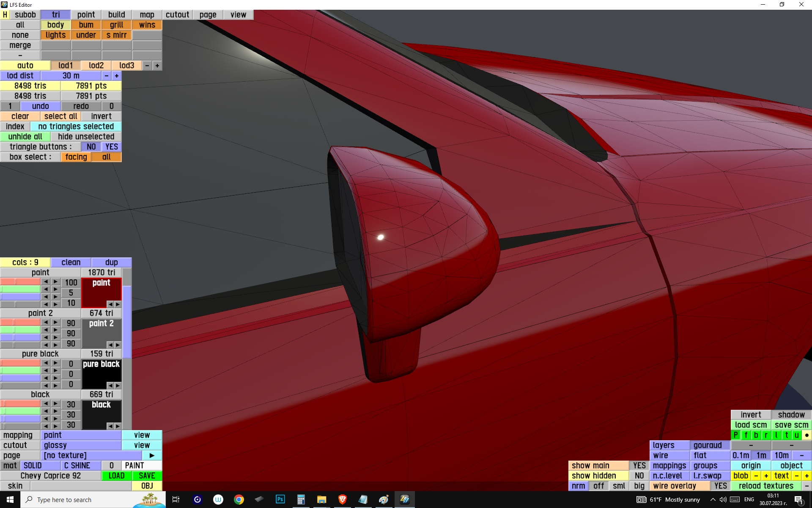Increase lod dist with plus button
Screen dimensions: 812x508
[116, 76]
